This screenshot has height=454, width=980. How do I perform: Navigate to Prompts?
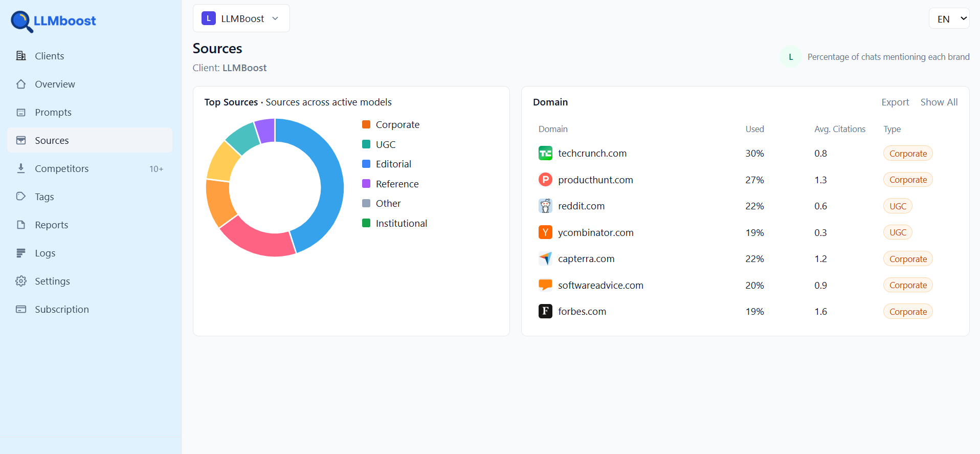click(x=90, y=112)
